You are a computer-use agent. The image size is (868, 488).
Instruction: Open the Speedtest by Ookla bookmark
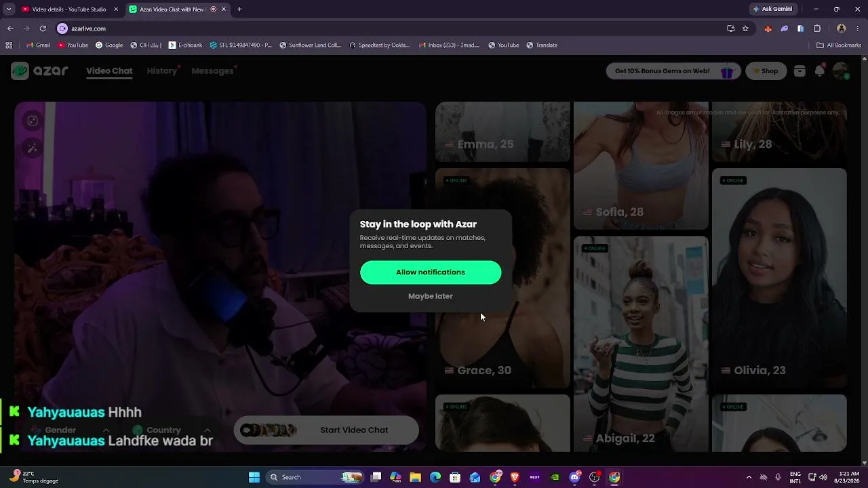380,45
